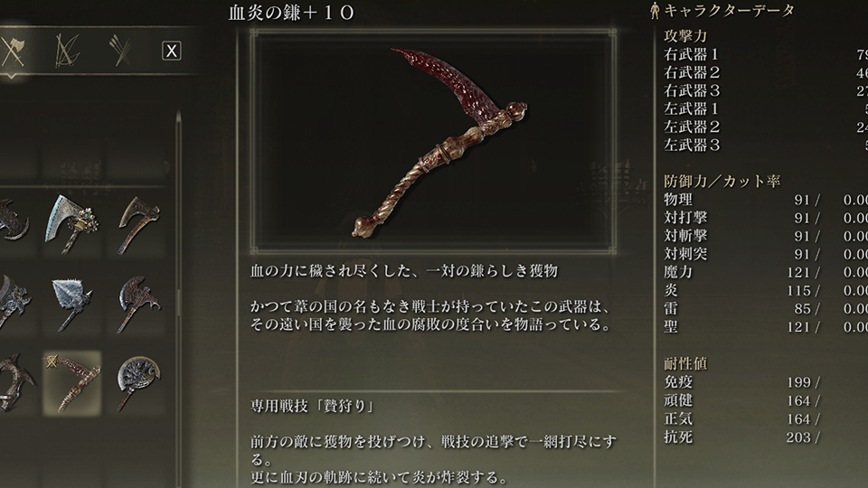This screenshot has width=868, height=488.
Task: Click the キャラクターデータ header
Action: [729, 11]
